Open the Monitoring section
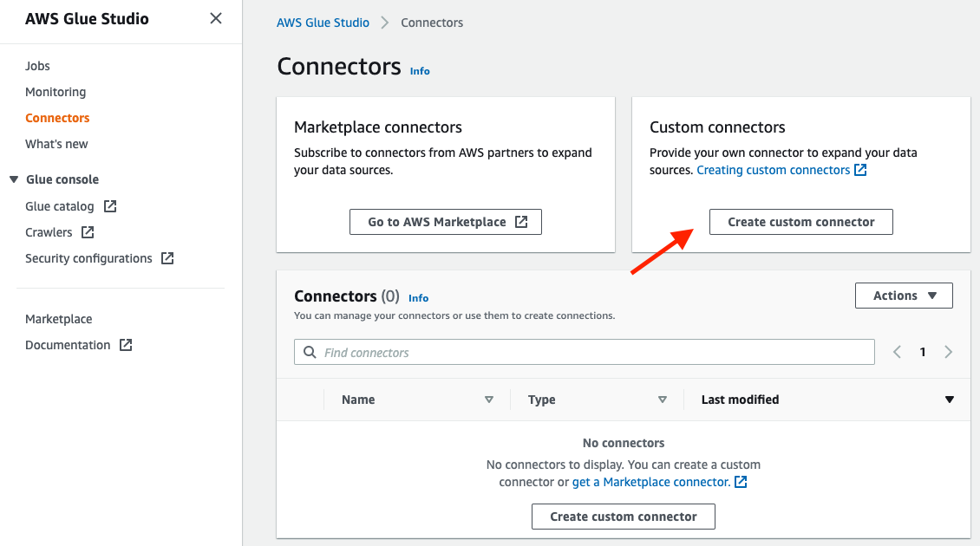This screenshot has width=980, height=546. click(55, 91)
